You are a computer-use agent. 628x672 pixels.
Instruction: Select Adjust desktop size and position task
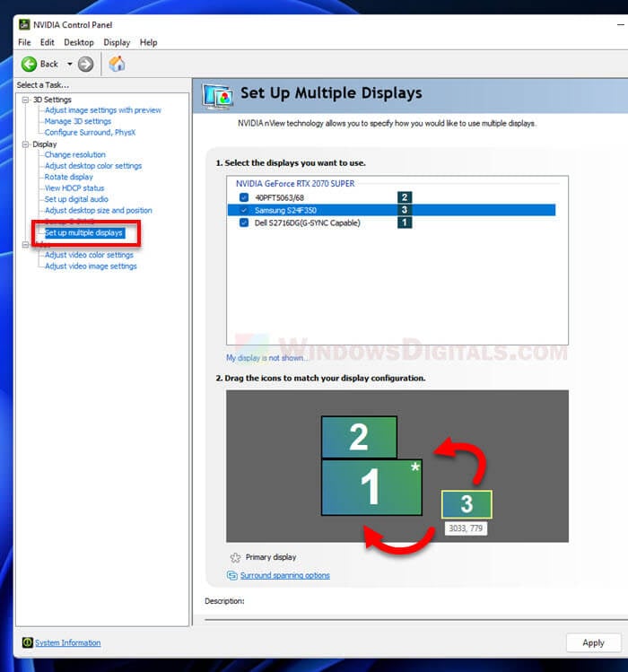(98, 211)
